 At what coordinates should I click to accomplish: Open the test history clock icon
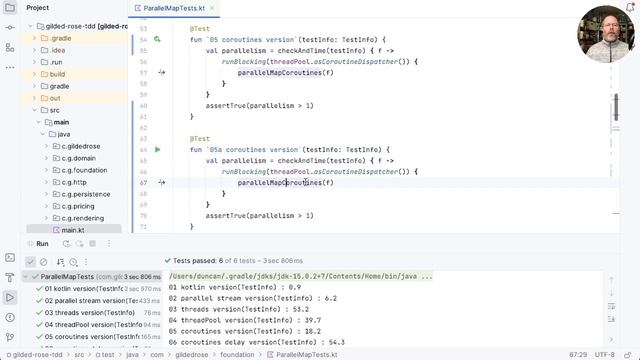[73, 262]
